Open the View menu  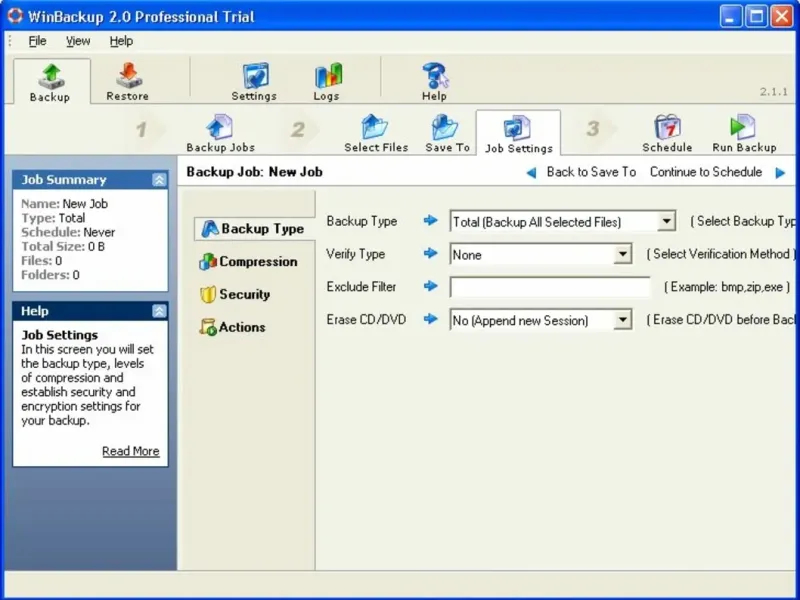(78, 41)
